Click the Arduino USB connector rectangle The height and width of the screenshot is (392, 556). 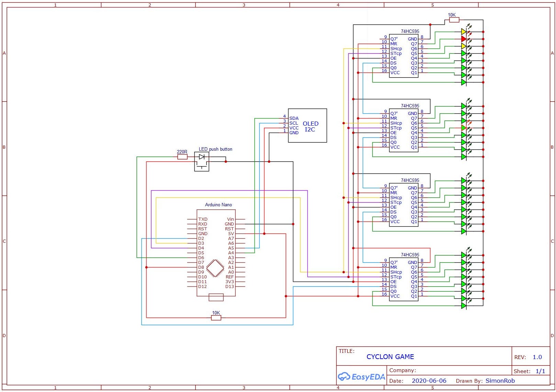(x=216, y=297)
